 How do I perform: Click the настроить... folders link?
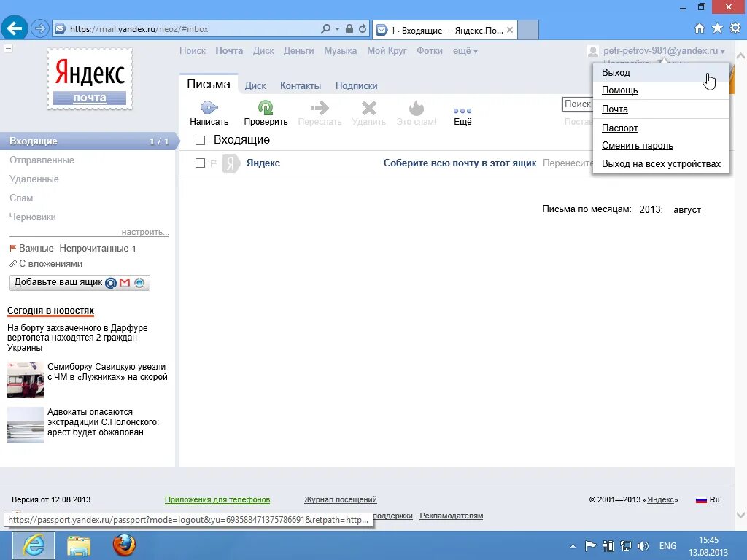pos(145,232)
